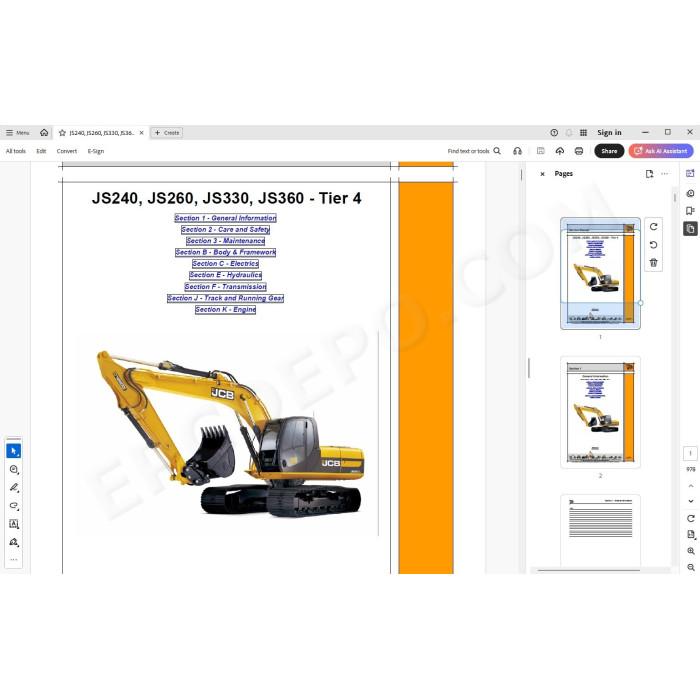Screen dimensions: 700x700
Task: Click the zoom out magnifier icon
Action: click(x=691, y=567)
